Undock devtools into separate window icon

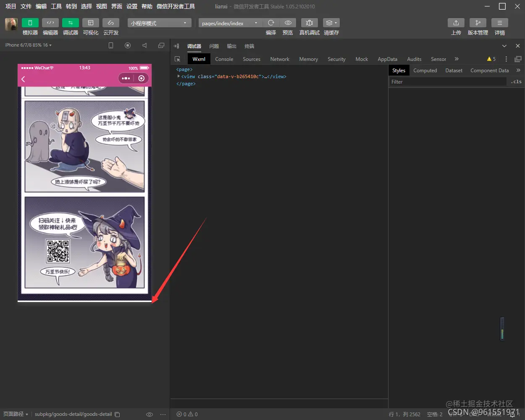click(518, 59)
